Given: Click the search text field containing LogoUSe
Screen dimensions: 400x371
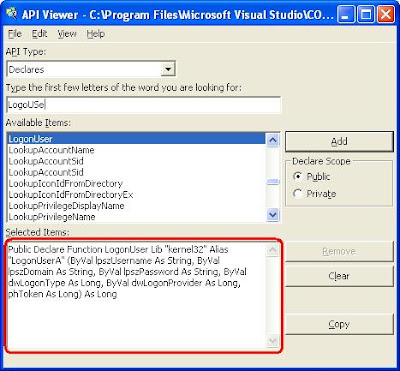Looking at the screenshot, I should (144, 105).
